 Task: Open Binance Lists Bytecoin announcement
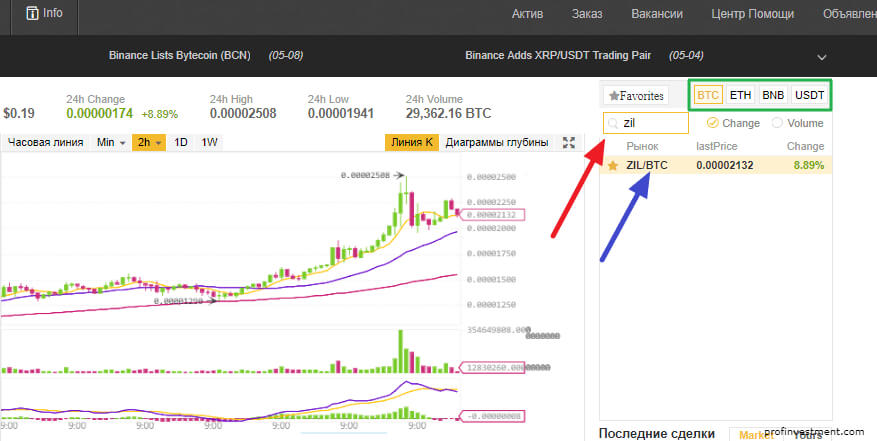point(180,55)
